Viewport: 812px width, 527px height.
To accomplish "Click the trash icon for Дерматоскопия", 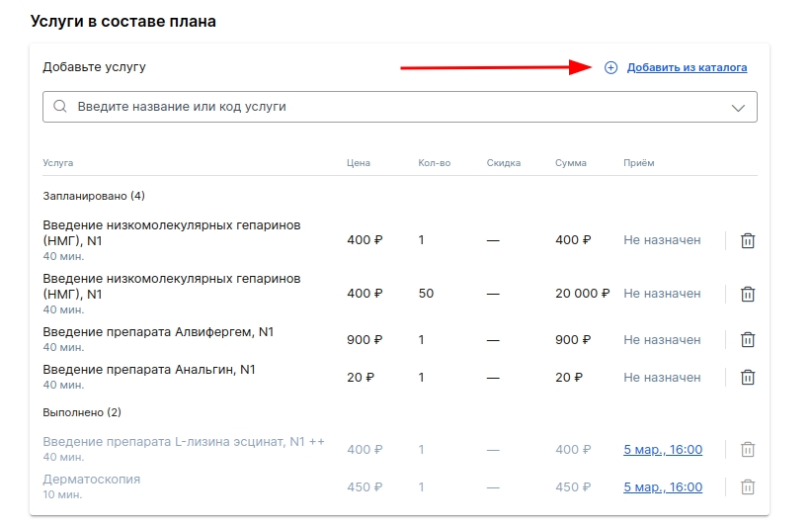I will point(747,487).
